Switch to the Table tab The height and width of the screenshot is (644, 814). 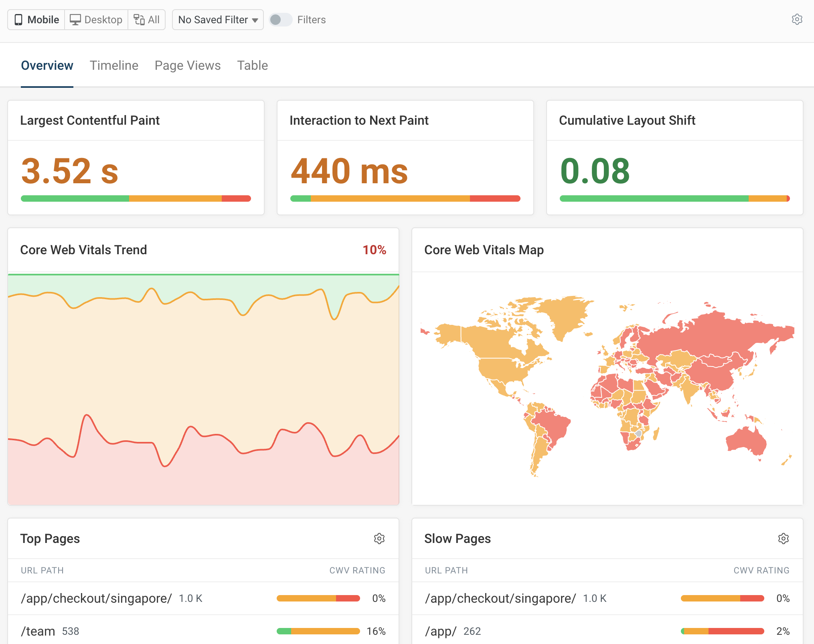pos(252,65)
